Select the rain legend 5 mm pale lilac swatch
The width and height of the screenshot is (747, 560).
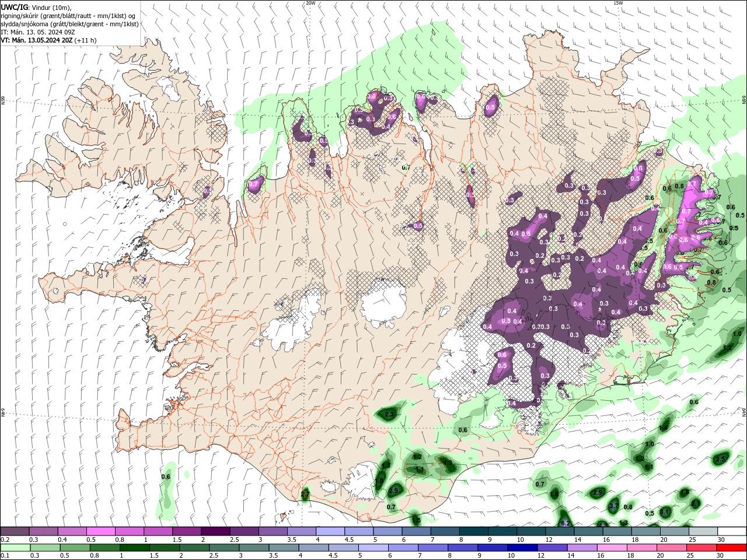(x=373, y=548)
